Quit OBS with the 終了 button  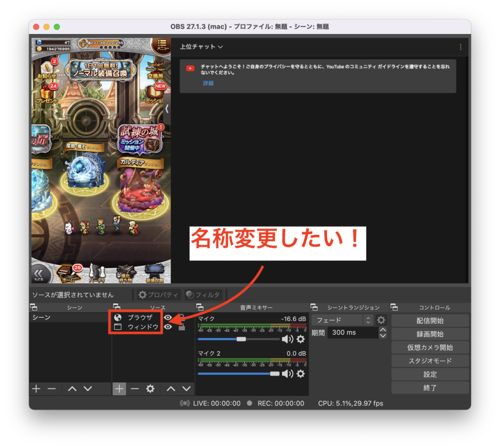pyautogui.click(x=430, y=388)
